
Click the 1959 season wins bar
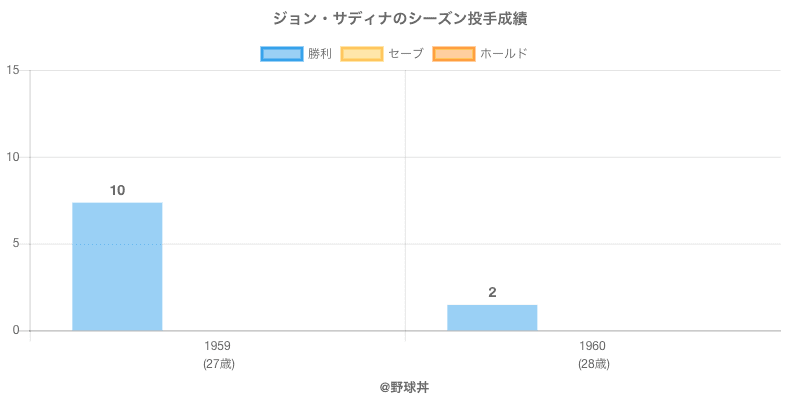(117, 266)
